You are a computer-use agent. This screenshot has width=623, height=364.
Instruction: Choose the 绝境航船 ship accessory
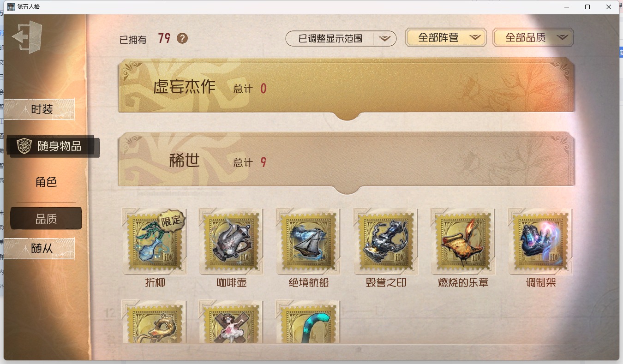(x=308, y=241)
